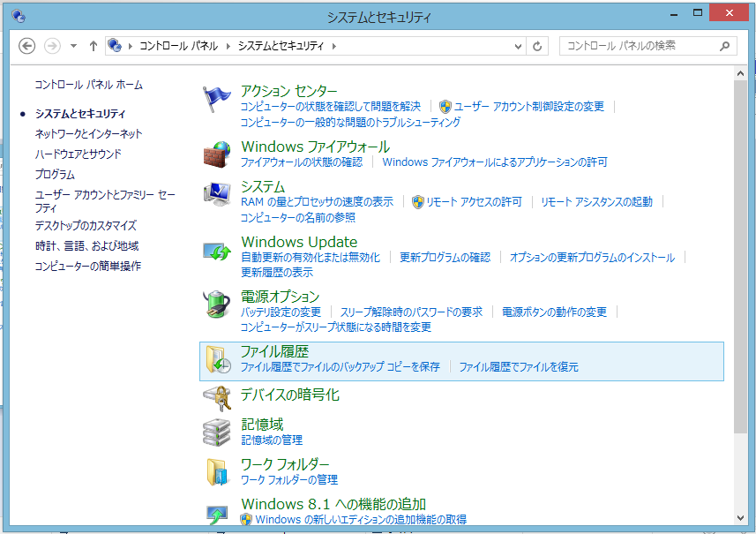Click the vertical scrollbar thumb
The image size is (756, 534).
point(741,257)
